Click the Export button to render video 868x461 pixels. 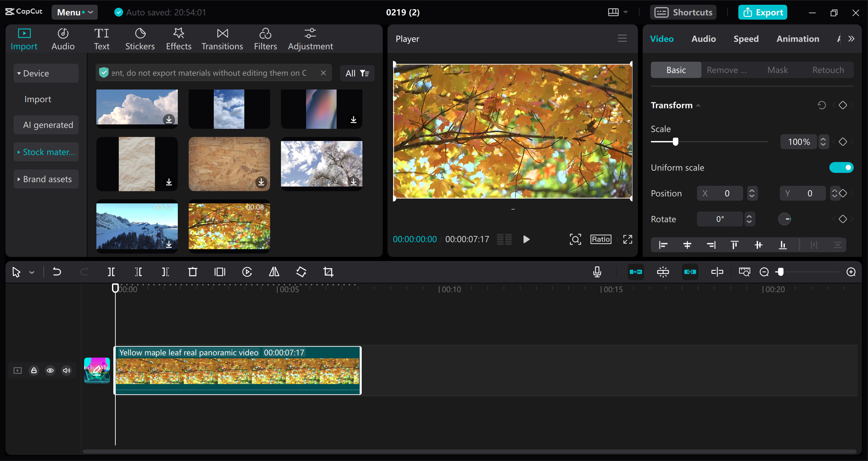pos(763,13)
